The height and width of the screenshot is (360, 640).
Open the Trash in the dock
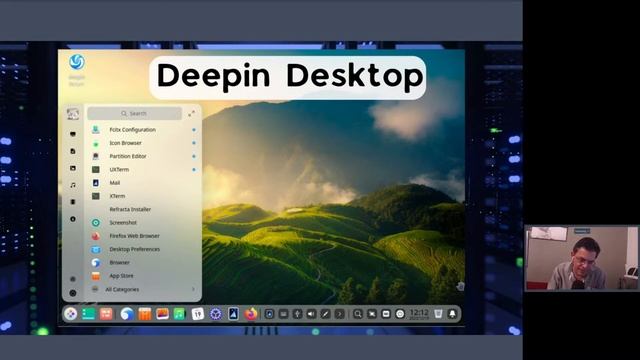point(438,314)
